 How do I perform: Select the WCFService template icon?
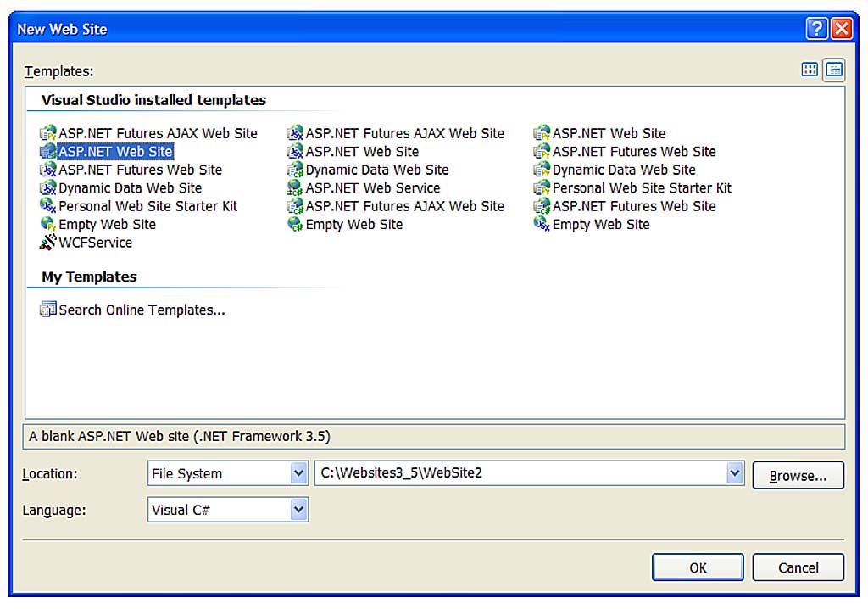coord(48,243)
